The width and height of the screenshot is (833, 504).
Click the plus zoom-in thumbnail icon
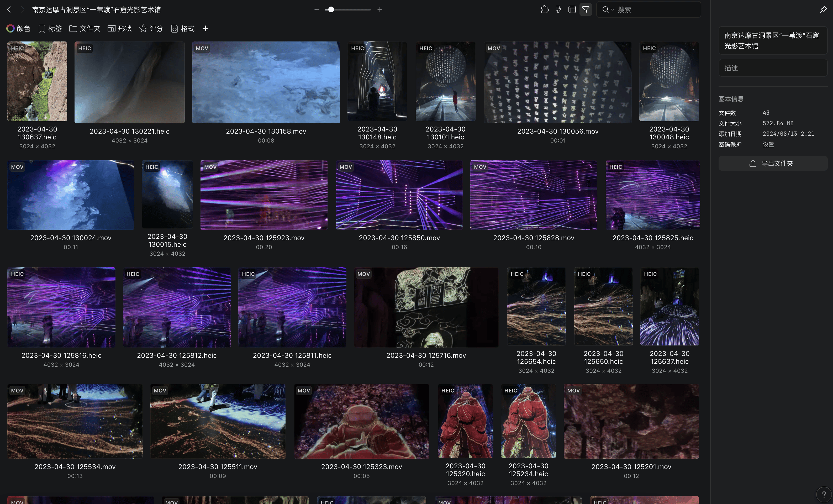380,9
